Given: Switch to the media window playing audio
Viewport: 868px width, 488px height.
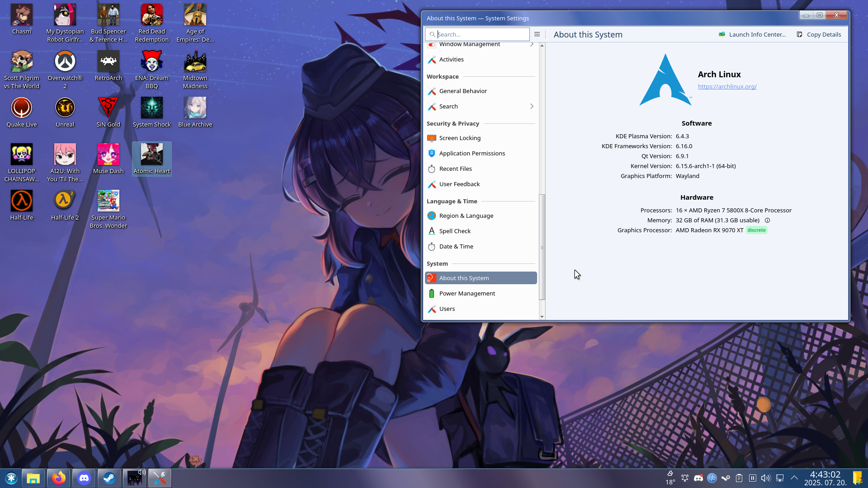Looking at the screenshot, I should coord(134,478).
